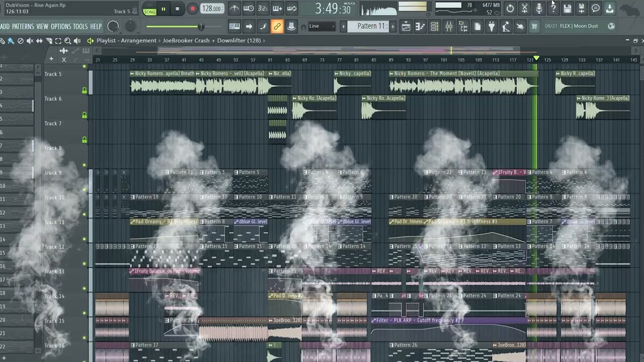Click the Select tool dashed square icon
Viewport: 644px width, 362px height.
(x=58, y=41)
